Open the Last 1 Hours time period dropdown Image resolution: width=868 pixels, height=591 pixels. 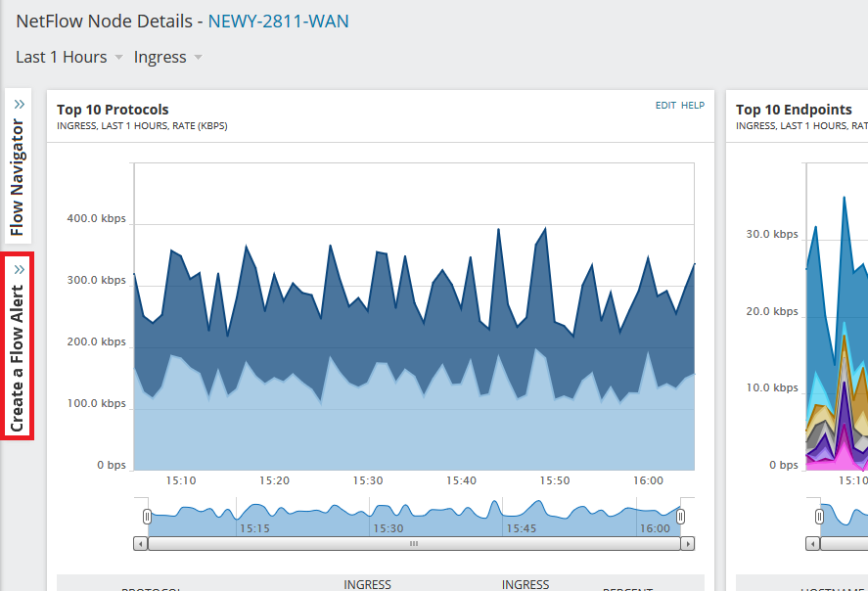(69, 57)
